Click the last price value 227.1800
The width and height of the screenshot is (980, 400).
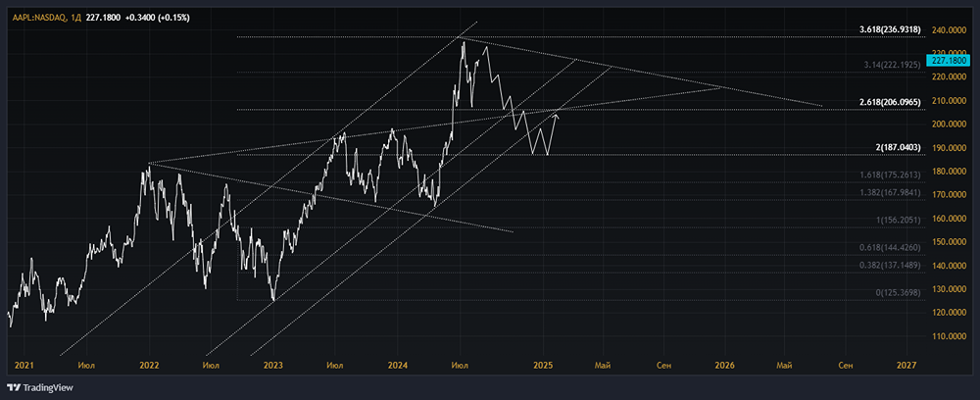pyautogui.click(x=103, y=18)
